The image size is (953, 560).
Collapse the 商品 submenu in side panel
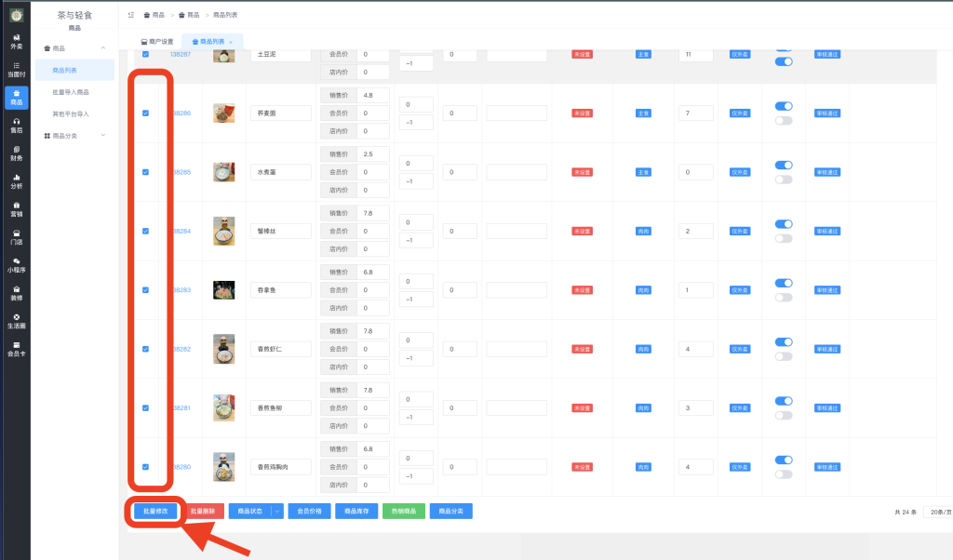point(102,47)
